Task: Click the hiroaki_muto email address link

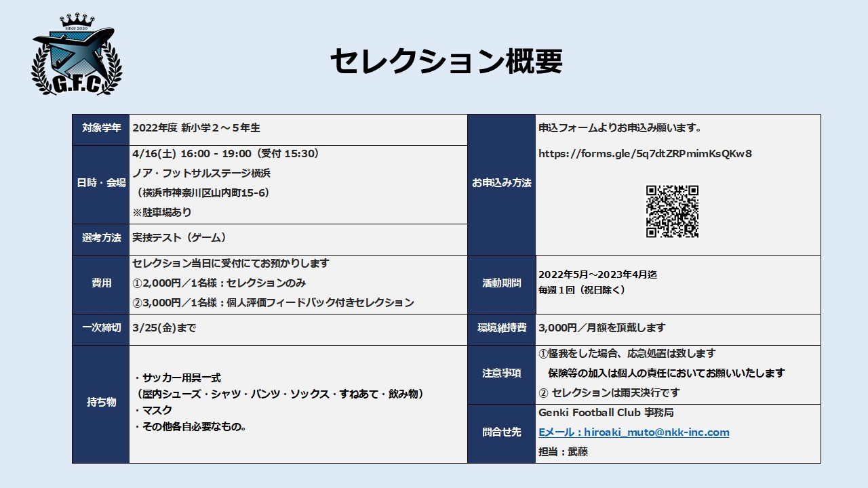Action: pyautogui.click(x=633, y=432)
